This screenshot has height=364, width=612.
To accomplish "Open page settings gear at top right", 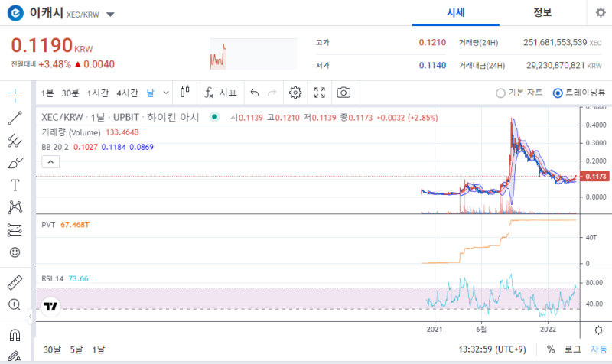I will pos(601,12).
